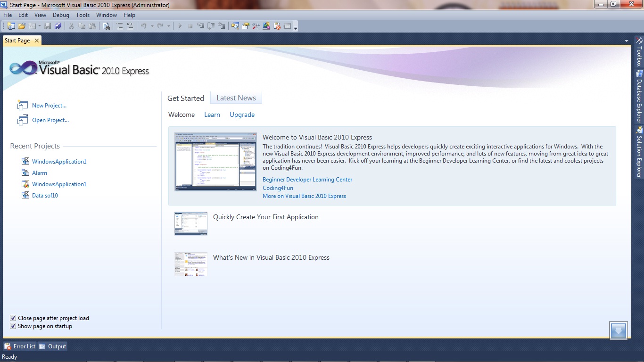Uncheck Show page on startup

(13, 326)
